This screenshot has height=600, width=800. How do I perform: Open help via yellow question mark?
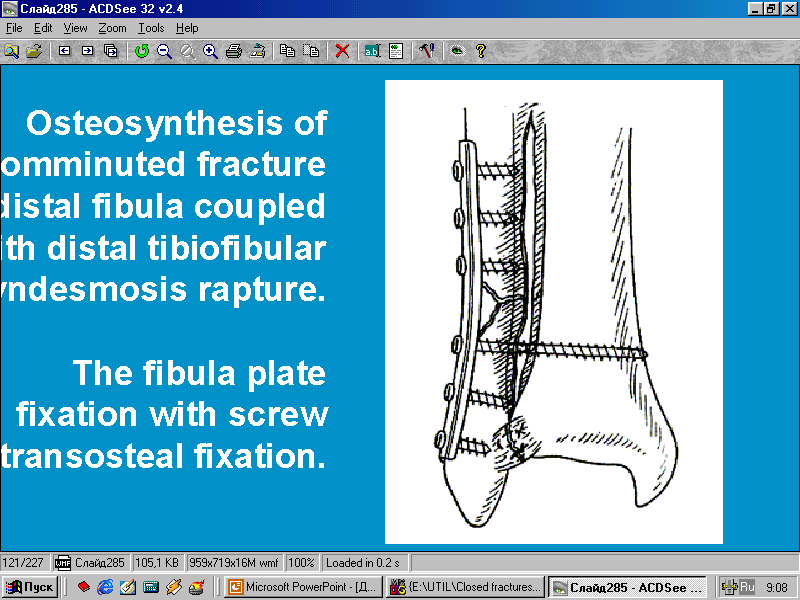(481, 51)
